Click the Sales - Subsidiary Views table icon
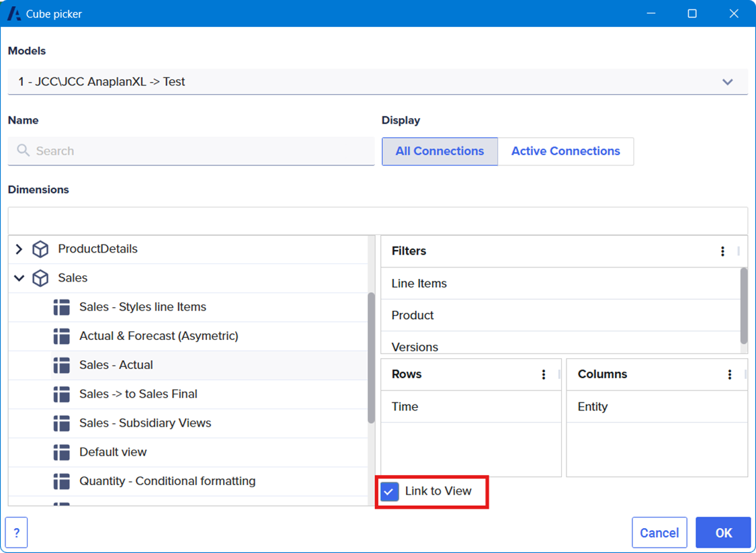 click(x=62, y=423)
